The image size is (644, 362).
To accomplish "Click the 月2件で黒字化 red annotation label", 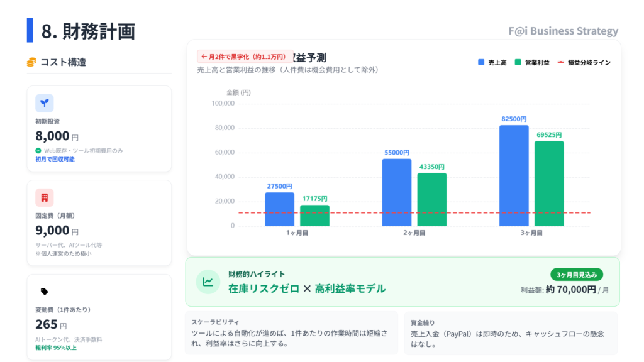I will (x=245, y=57).
